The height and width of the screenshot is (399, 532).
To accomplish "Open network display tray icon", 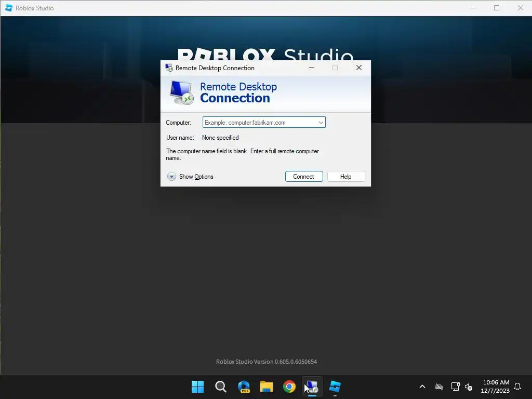I will [455, 387].
